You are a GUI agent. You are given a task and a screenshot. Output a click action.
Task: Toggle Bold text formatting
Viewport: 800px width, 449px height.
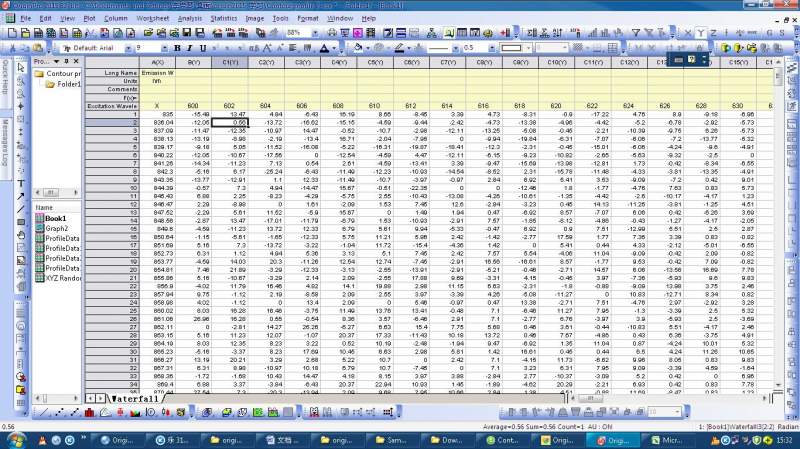[177, 48]
